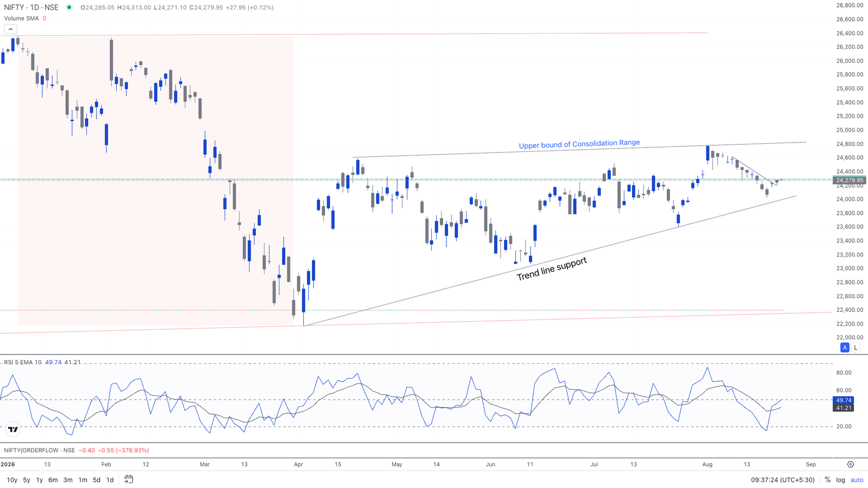This screenshot has width=868, height=488.
Task: Click the ORDERFLOW change −0.55 (−376.93%)
Action: coord(124,450)
